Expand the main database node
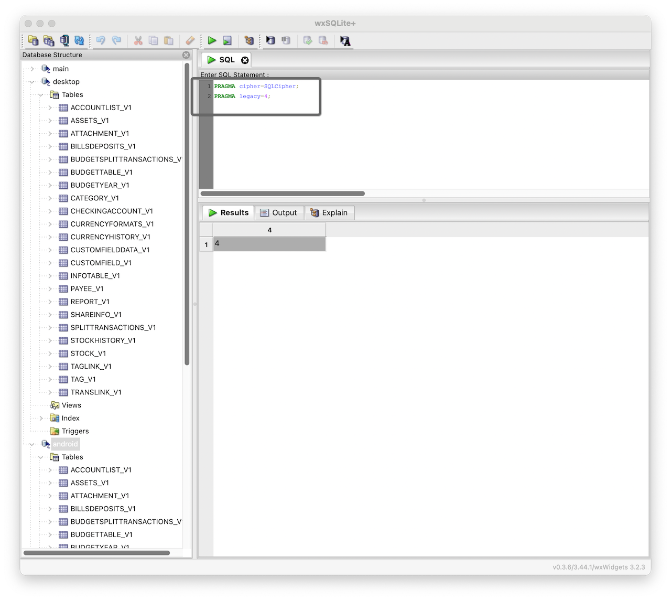Image resolution: width=671 pixels, height=600 pixels. 32,68
